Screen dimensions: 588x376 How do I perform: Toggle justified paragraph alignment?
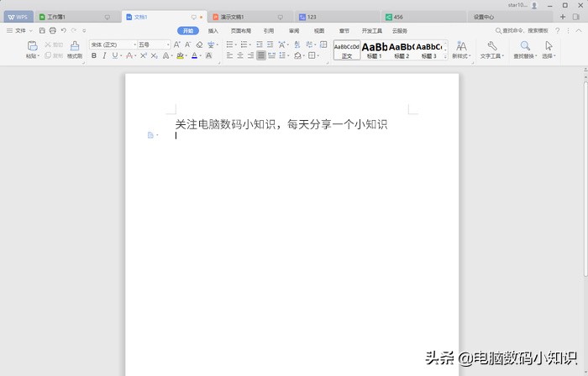261,56
